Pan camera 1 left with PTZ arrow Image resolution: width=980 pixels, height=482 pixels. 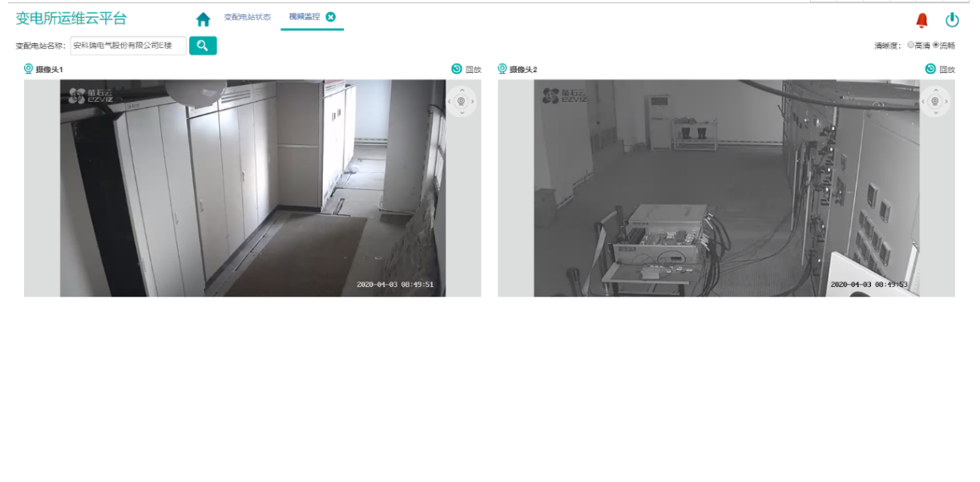450,101
